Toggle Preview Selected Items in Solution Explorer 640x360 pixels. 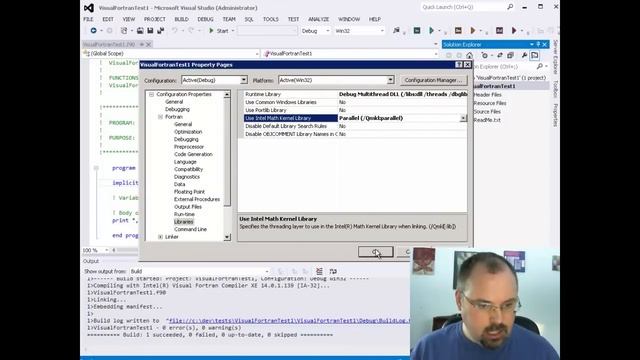pyautogui.click(x=535, y=55)
